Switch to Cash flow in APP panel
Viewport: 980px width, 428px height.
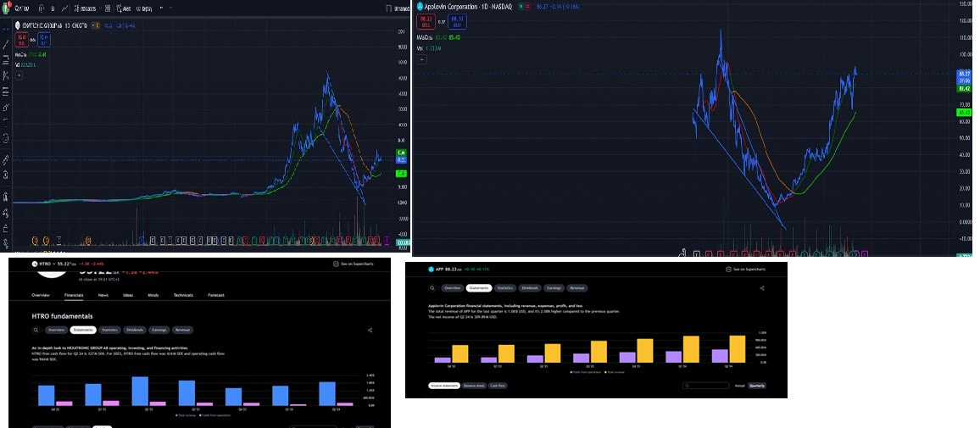pos(498,386)
